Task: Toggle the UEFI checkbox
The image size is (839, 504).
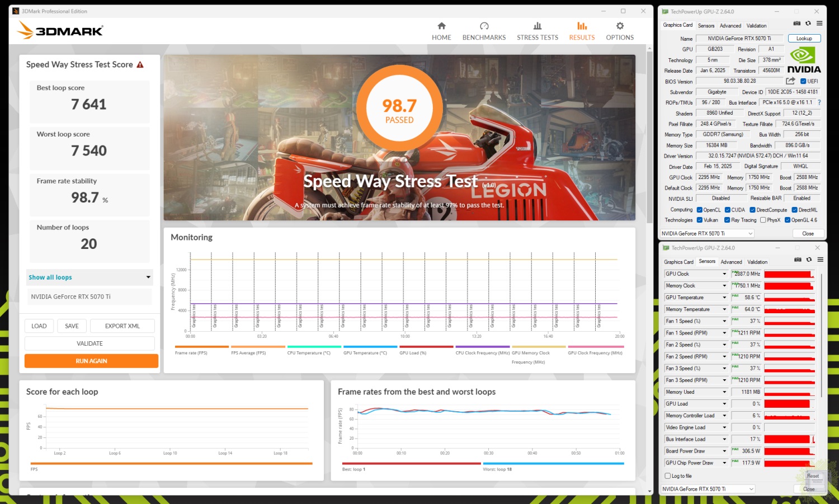Action: coord(803,81)
